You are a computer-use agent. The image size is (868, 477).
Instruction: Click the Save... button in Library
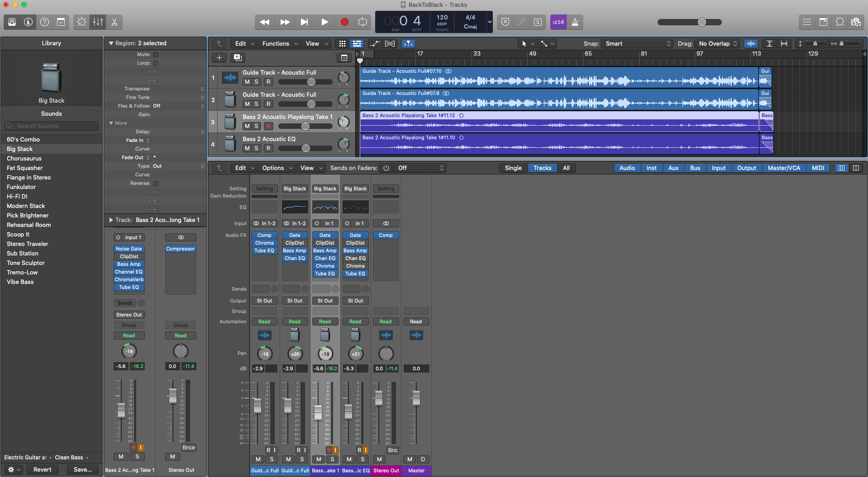[x=82, y=469]
